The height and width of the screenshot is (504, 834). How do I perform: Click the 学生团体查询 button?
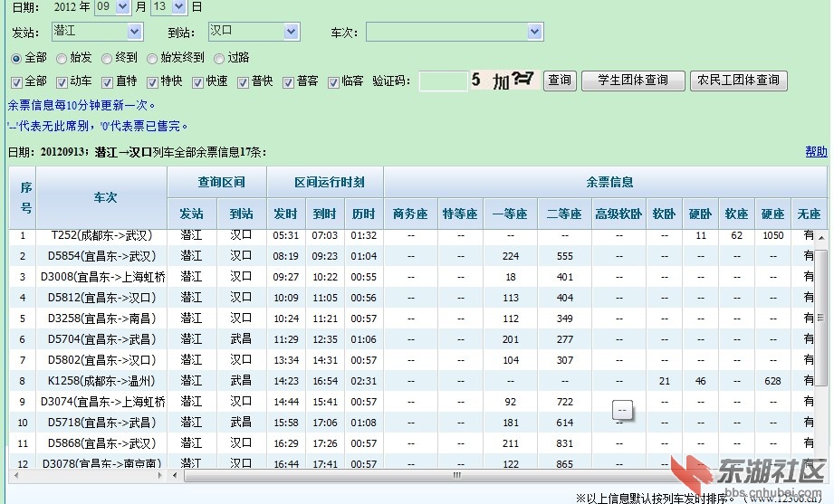633,81
